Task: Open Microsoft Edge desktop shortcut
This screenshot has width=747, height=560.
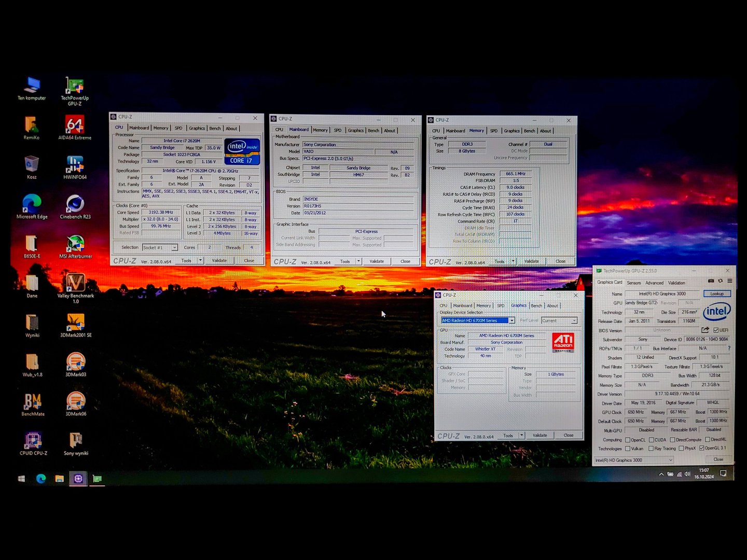Action: (32, 206)
